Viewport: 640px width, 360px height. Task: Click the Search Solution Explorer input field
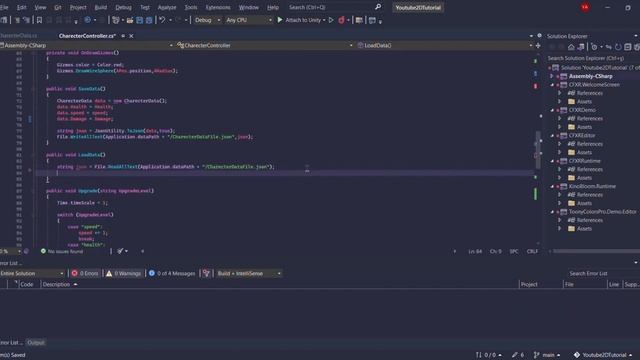pos(592,58)
